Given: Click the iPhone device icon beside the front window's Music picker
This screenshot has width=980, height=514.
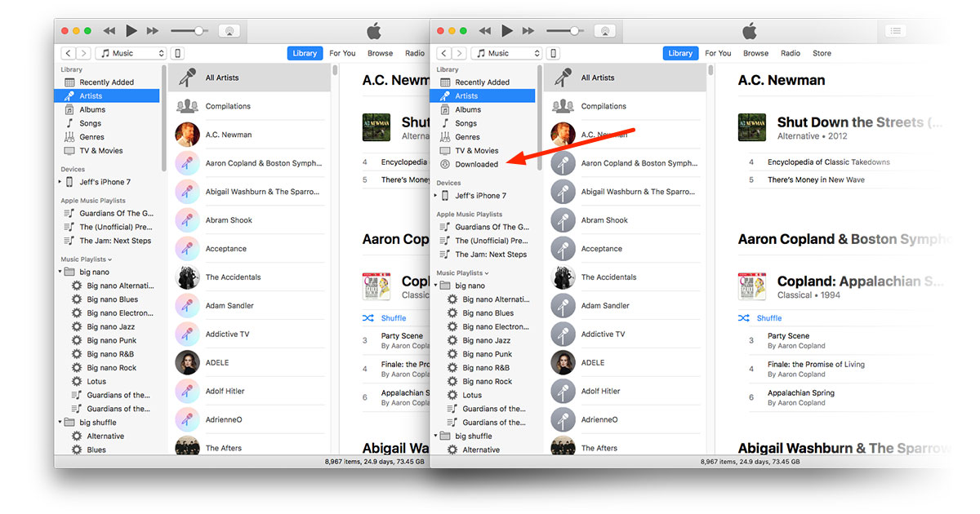Looking at the screenshot, I should coord(554,53).
